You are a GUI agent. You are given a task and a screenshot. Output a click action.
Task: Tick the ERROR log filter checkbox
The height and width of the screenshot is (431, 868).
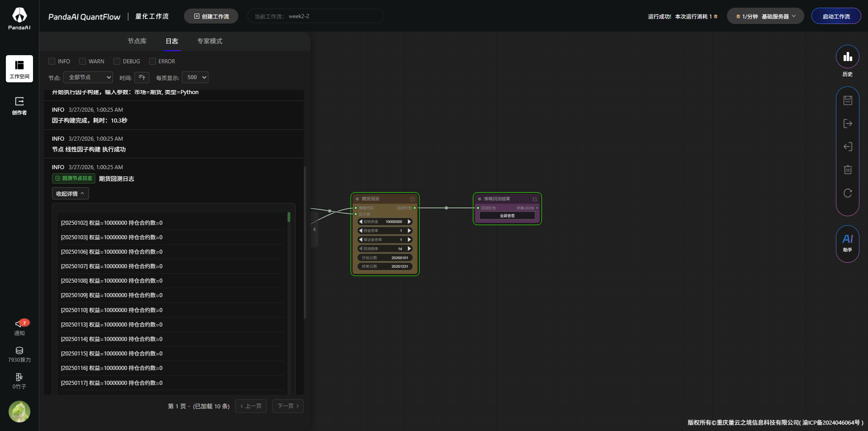[153, 62]
